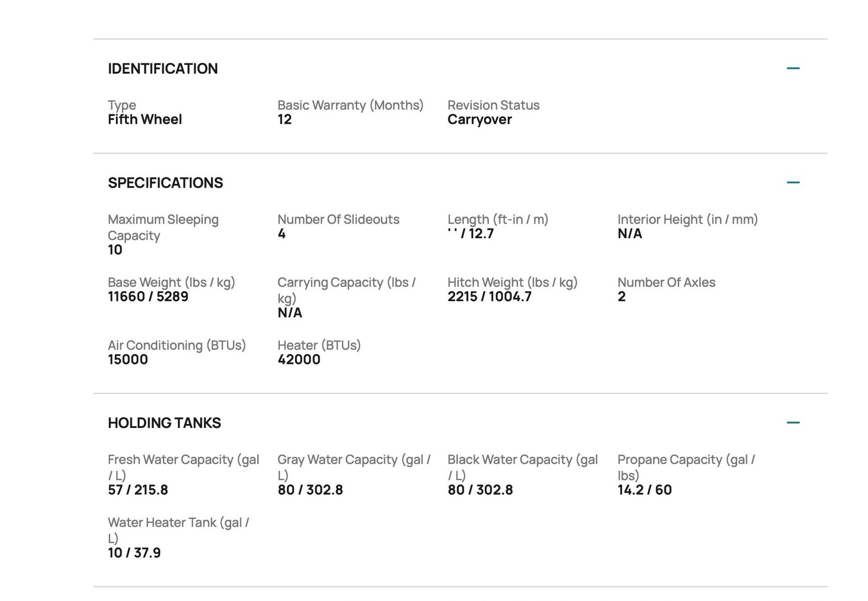Image resolution: width=868 pixels, height=601 pixels.
Task: Collapse the Identification section with its minus icon
Action: point(793,68)
